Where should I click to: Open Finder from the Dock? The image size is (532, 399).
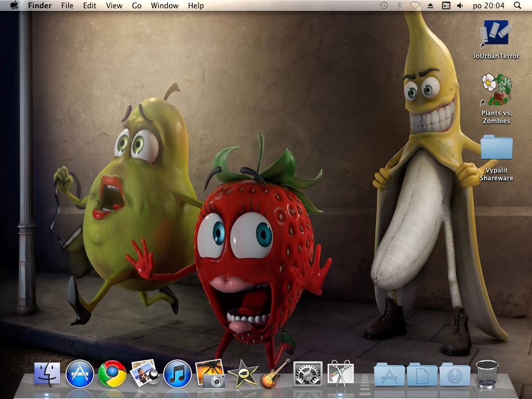click(x=47, y=374)
